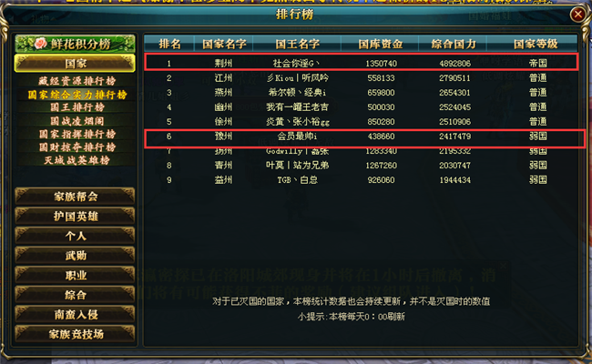The height and width of the screenshot is (364, 592).
Task: Select the rank 1 荆州 row
Action: coord(362,63)
